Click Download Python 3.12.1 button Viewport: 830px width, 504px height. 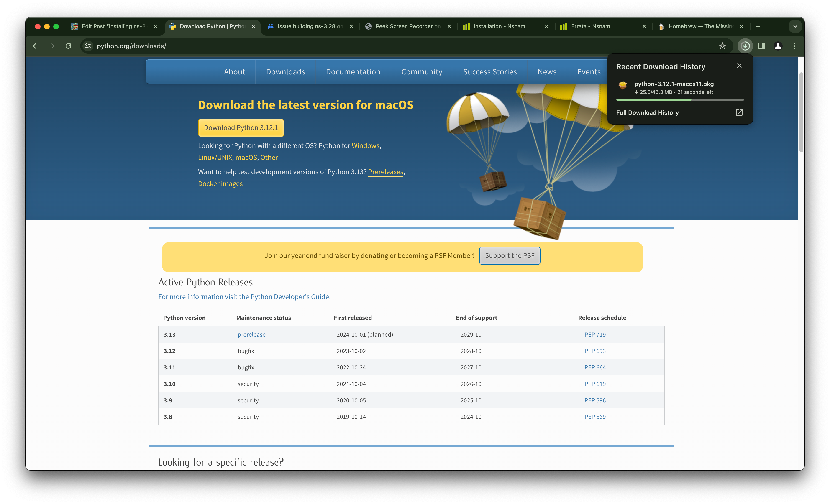pyautogui.click(x=241, y=128)
